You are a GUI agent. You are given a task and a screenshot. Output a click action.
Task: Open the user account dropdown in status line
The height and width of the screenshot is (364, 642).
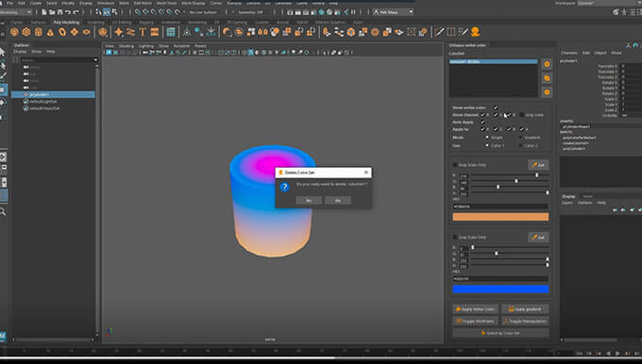(x=393, y=12)
